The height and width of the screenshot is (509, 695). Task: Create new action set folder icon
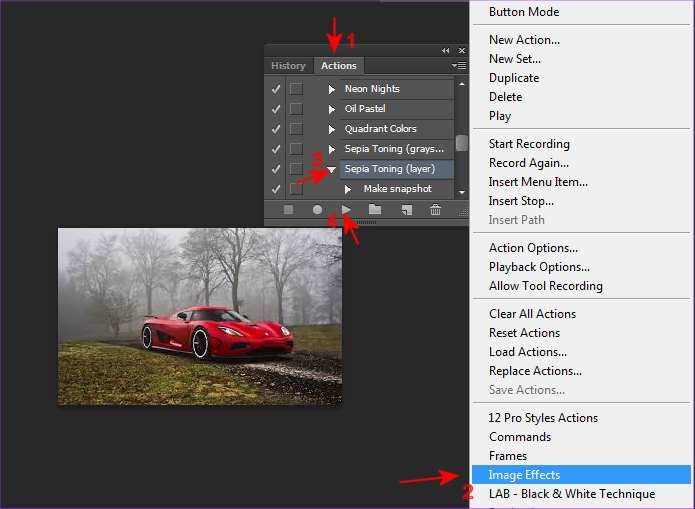[375, 210]
